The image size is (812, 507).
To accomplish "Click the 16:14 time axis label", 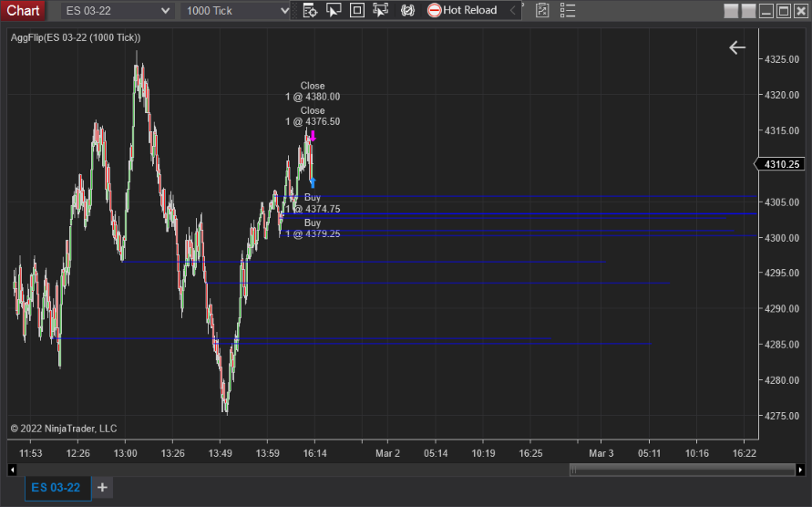I will click(x=314, y=453).
